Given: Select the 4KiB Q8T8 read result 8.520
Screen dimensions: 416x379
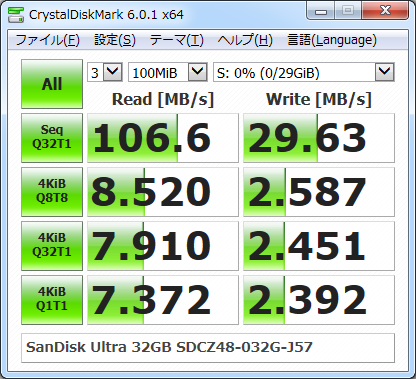Looking at the screenshot, I should 163,192.
